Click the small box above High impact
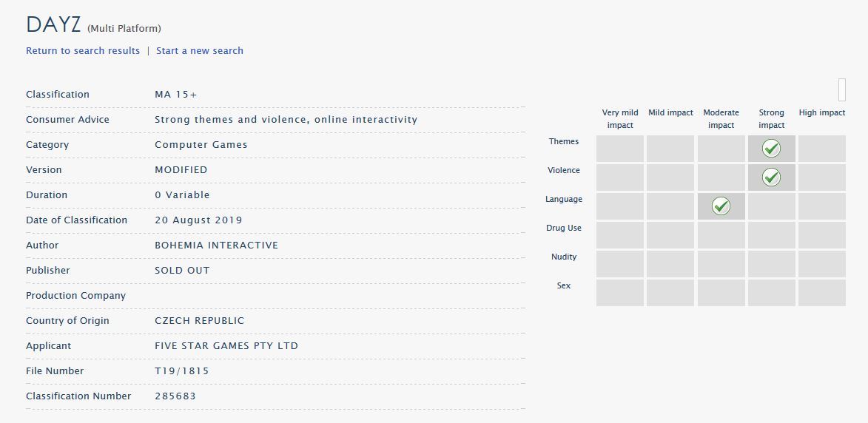This screenshot has height=423, width=868. (x=841, y=89)
